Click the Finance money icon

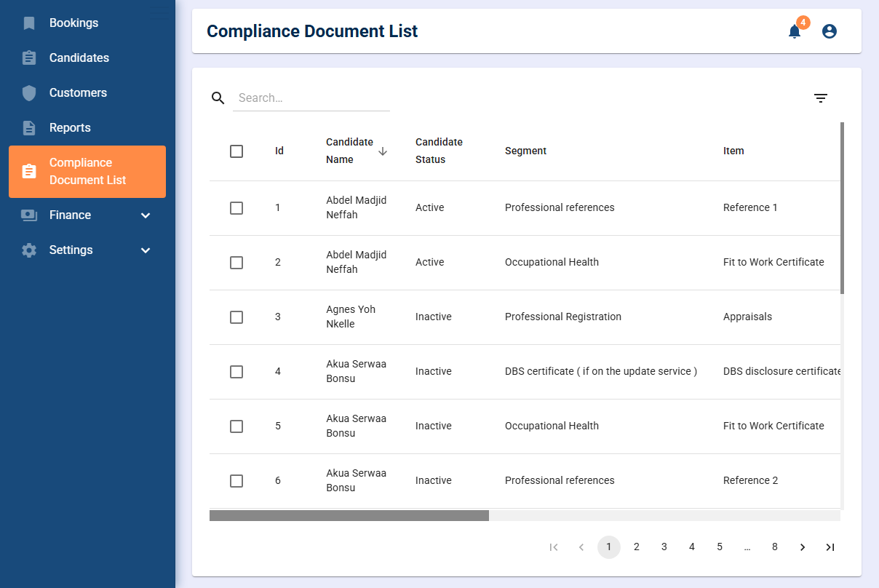(x=29, y=215)
